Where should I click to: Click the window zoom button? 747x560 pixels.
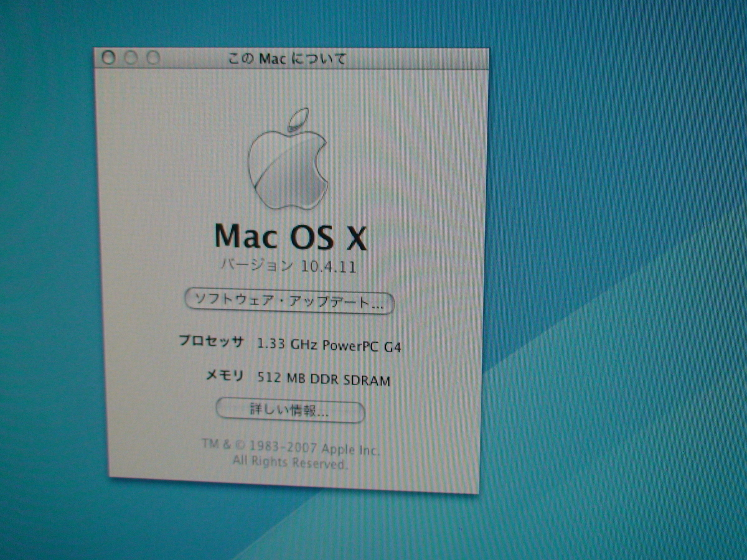point(153,58)
